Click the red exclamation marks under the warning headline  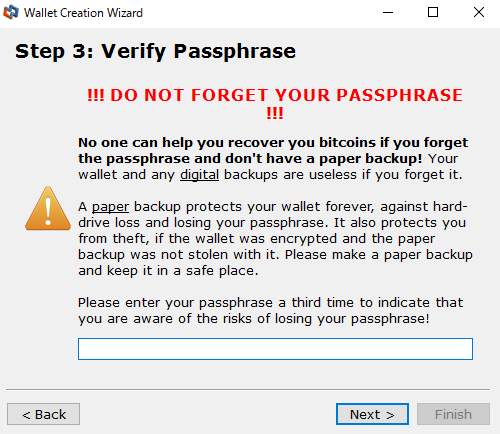(275, 113)
